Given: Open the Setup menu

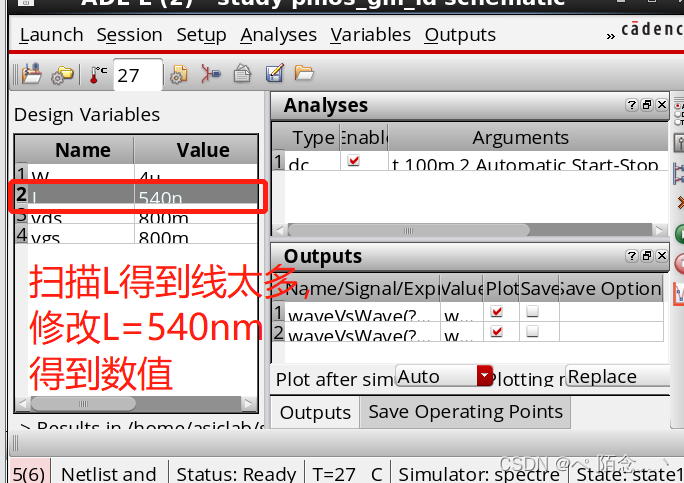Looking at the screenshot, I should [x=201, y=35].
